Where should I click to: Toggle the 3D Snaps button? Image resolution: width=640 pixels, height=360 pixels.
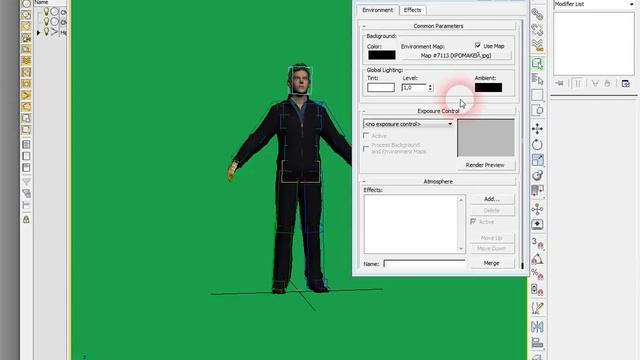coord(537,243)
